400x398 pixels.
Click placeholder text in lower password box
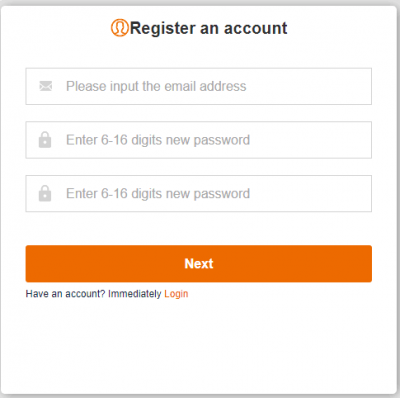[158, 194]
